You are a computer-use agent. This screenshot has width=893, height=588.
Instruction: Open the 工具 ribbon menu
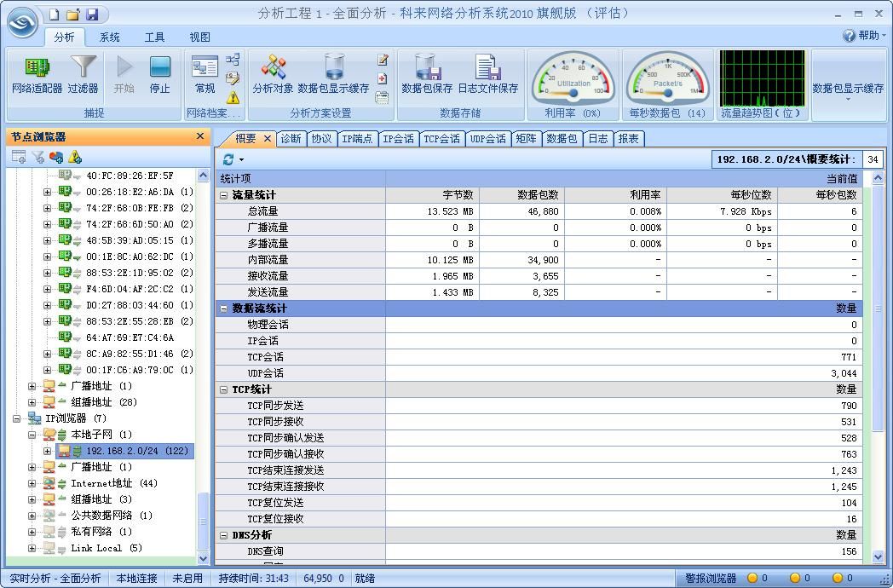click(x=154, y=37)
